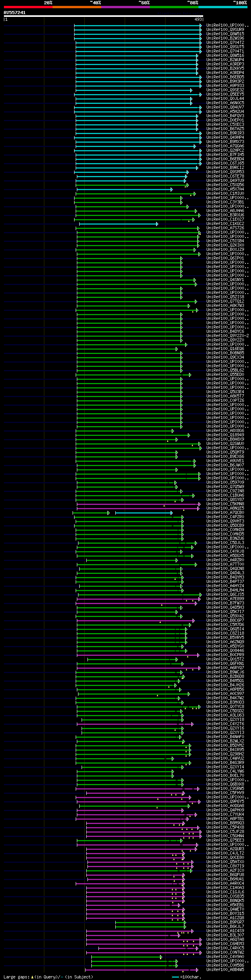Click the UniRef100_A3RDP3 label

(x=225, y=64)
